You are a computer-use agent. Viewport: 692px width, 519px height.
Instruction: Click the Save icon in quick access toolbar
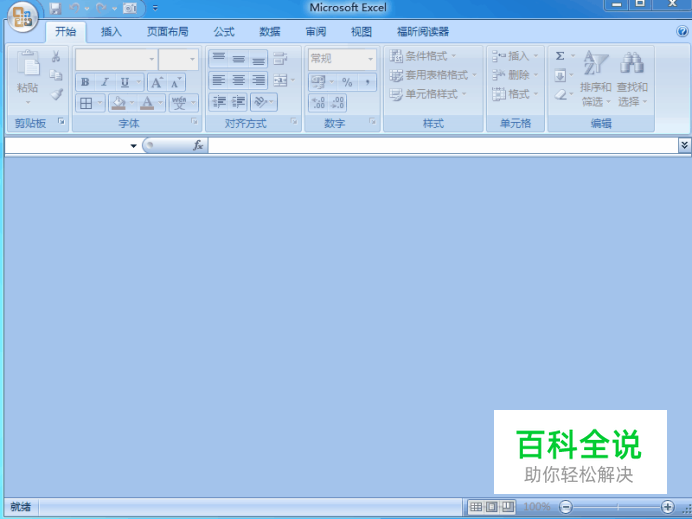pos(55,8)
